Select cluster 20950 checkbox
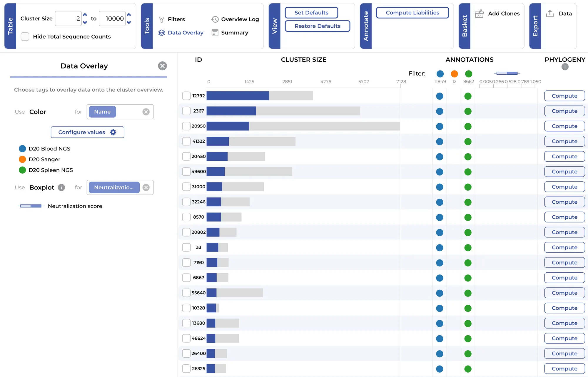Viewport: 588px width, 377px height. [186, 126]
